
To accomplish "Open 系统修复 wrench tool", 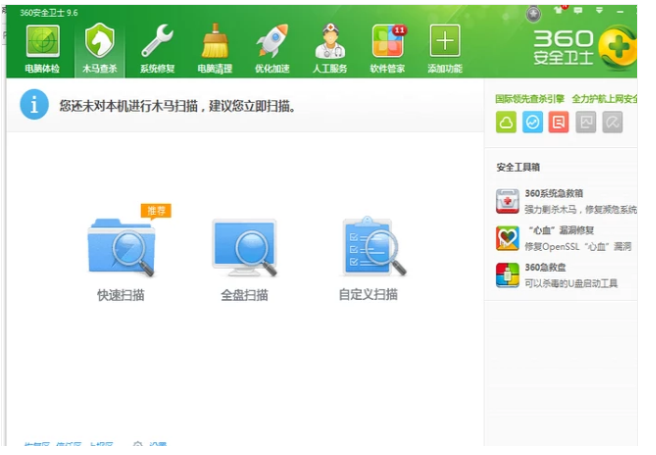I will 157,48.
